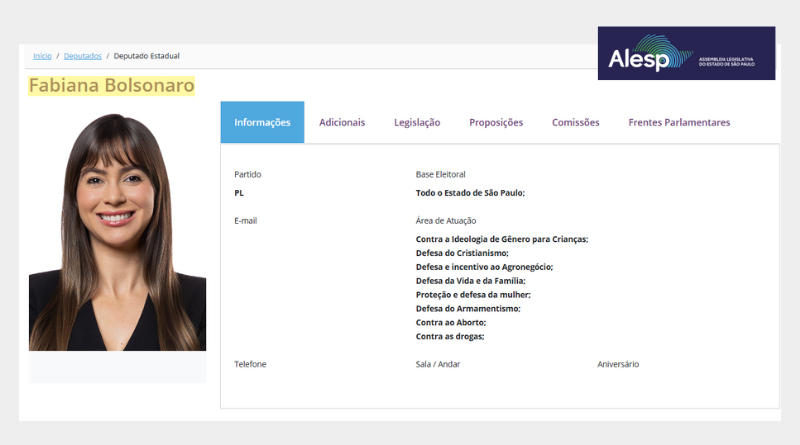
Task: Open the Início breadcrumb link
Action: (42, 56)
